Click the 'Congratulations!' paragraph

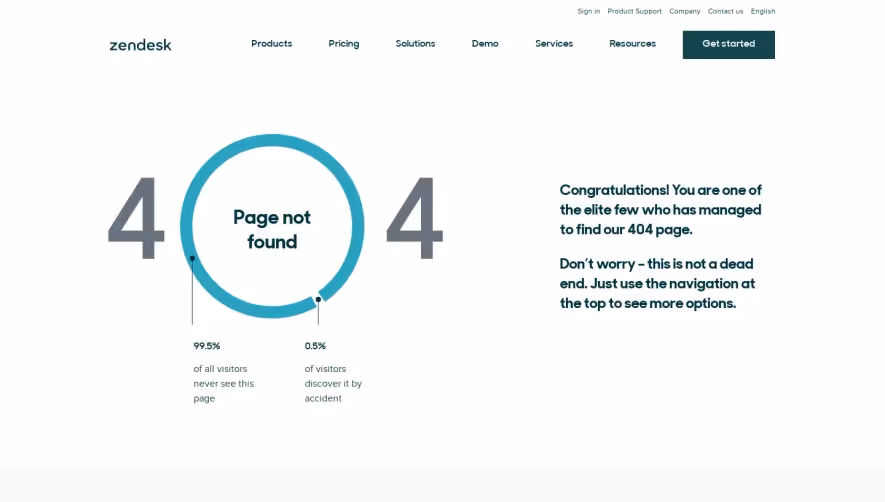click(660, 209)
